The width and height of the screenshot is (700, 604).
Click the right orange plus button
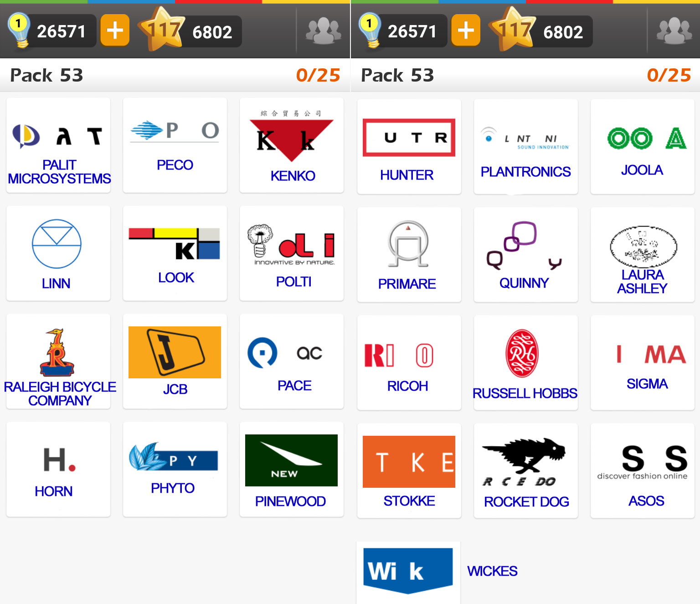pos(466,31)
